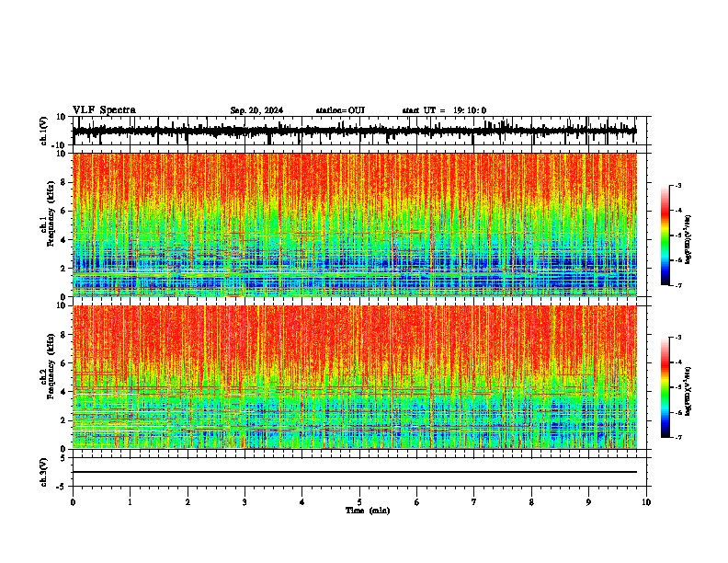Click inside the ch.1 spectrogram plot
The width and height of the screenshot is (728, 563).
pyautogui.click(x=355, y=224)
